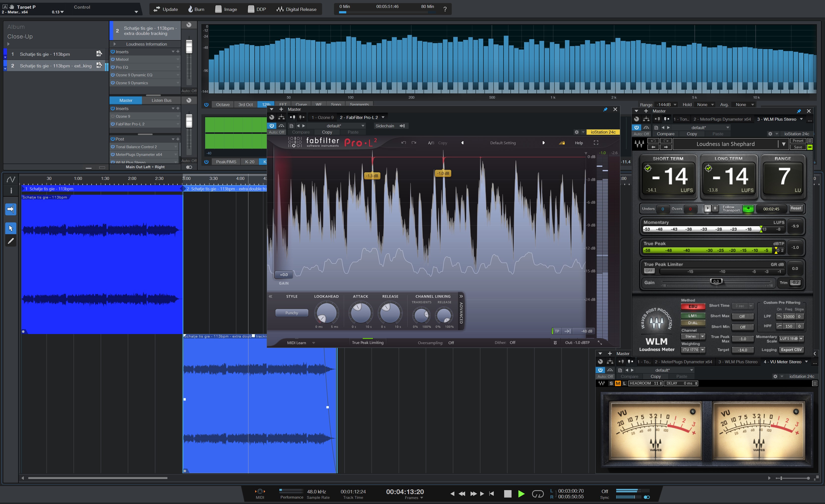Switch to the Listen Bus tab
This screenshot has width=825, height=504.
pos(161,100)
